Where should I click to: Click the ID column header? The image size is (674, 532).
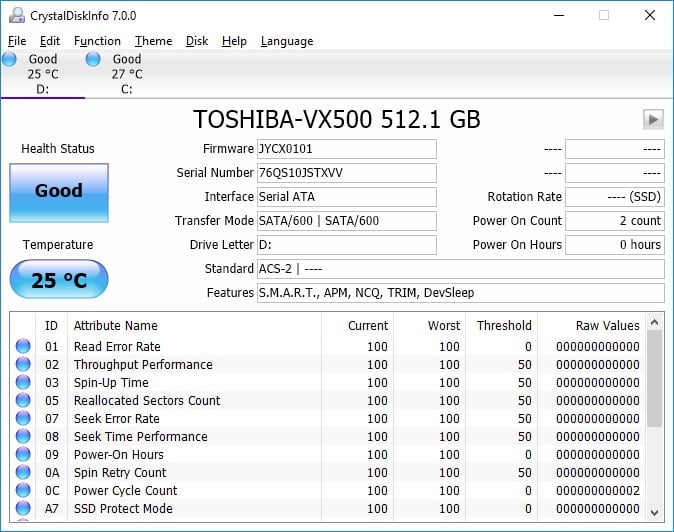coord(51,326)
